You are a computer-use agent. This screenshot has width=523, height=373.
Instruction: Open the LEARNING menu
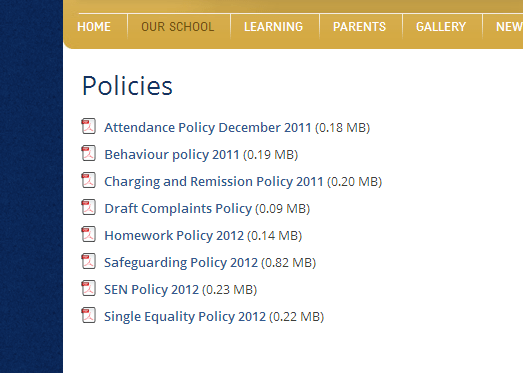tap(274, 27)
